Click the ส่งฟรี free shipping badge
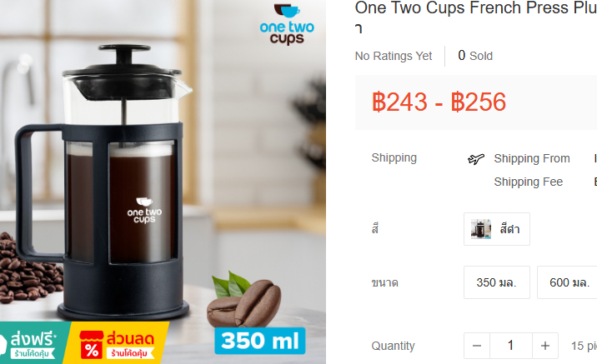 point(33,343)
